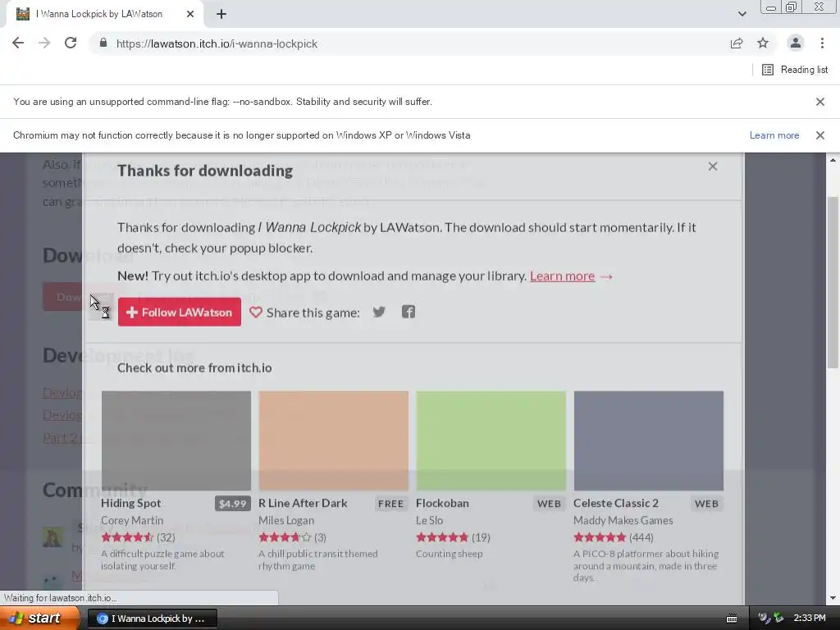Visit Maddy Makes Games author page
This screenshot has height=630, width=840.
[623, 520]
